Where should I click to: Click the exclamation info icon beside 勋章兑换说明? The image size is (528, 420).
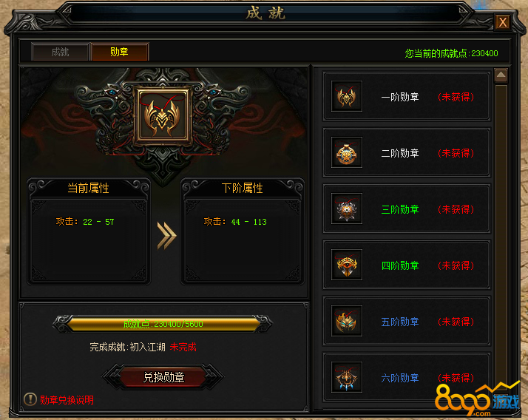tap(30, 399)
